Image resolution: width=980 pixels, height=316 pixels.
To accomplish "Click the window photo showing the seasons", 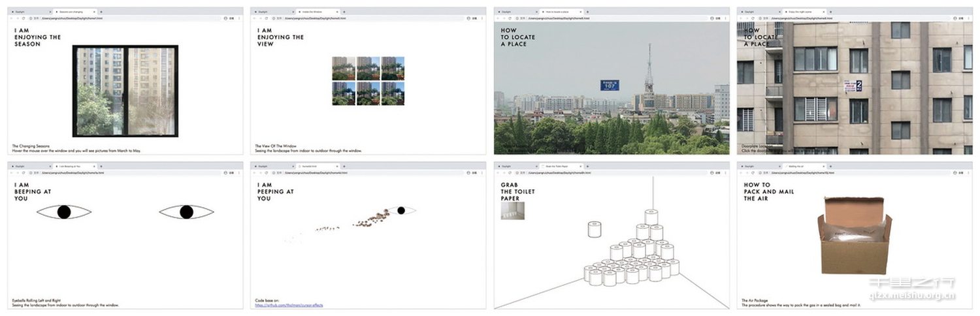I will coord(125,91).
